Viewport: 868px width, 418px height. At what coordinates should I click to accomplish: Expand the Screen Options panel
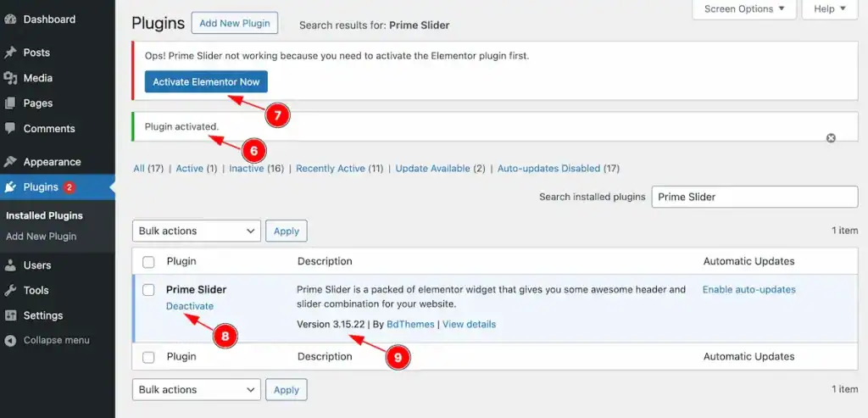point(744,8)
